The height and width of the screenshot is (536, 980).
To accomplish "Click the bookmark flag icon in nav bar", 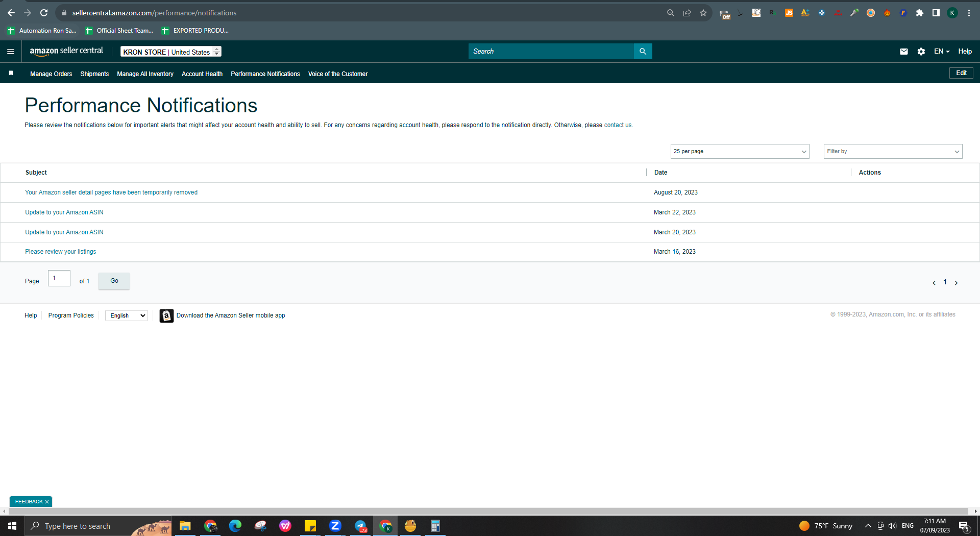I will click(x=11, y=74).
